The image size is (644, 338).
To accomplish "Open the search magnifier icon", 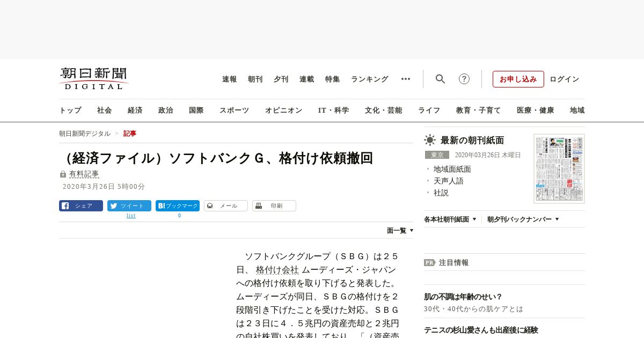I will tap(440, 79).
